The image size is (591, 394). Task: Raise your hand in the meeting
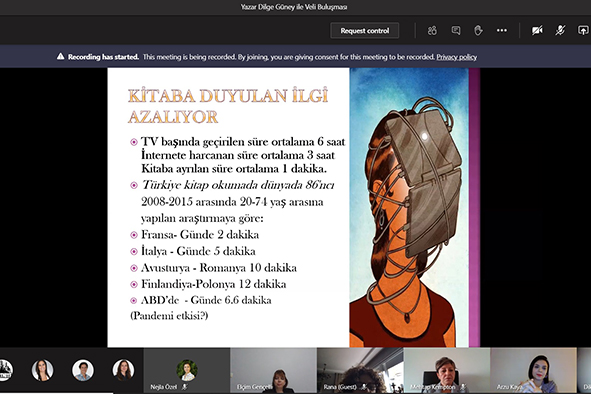[478, 31]
